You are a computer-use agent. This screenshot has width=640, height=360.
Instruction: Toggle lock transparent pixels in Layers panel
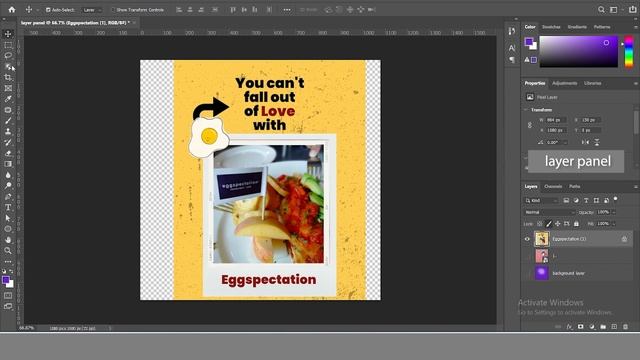click(540, 224)
